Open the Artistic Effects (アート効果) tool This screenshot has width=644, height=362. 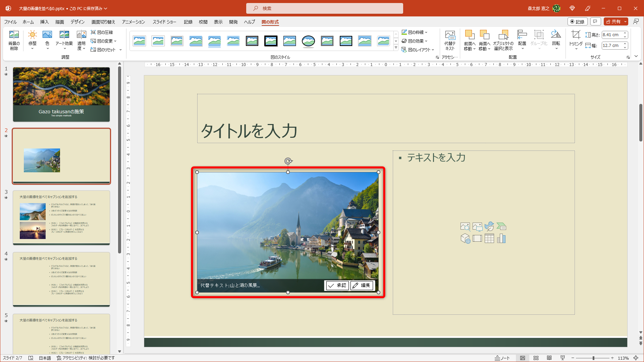[64, 35]
